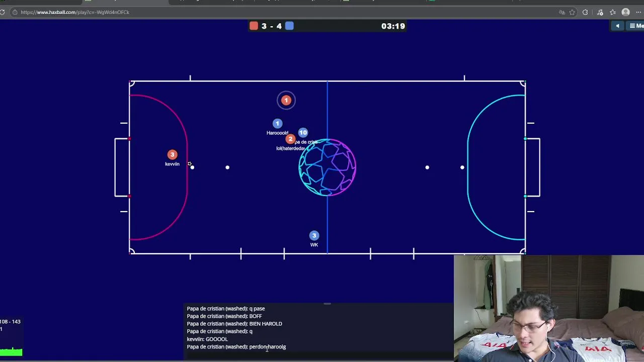Screen dimensions: 644x362
Task: Open the favorites list icon
Action: [x=613, y=12]
